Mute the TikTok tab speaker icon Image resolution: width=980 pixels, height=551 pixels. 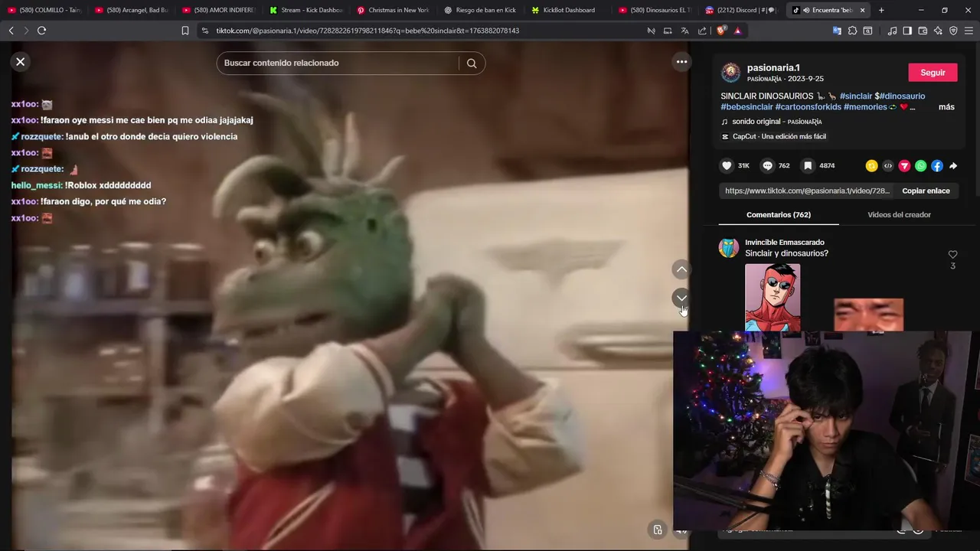(x=806, y=10)
